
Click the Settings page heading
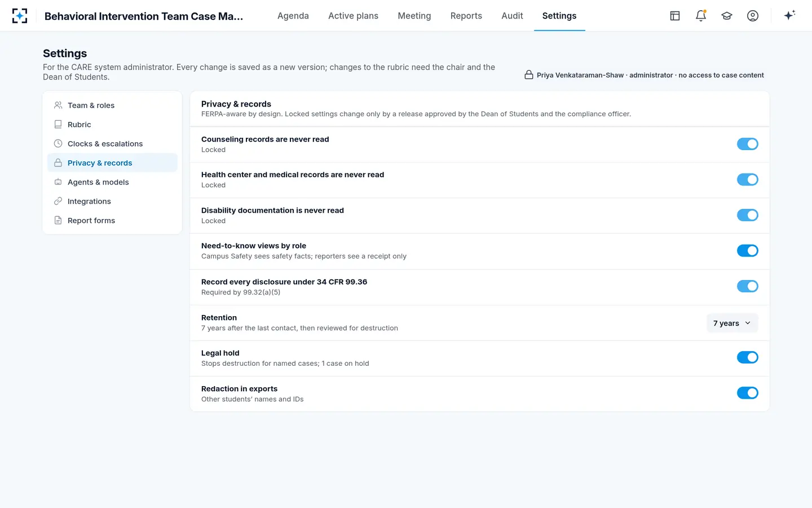click(x=65, y=54)
